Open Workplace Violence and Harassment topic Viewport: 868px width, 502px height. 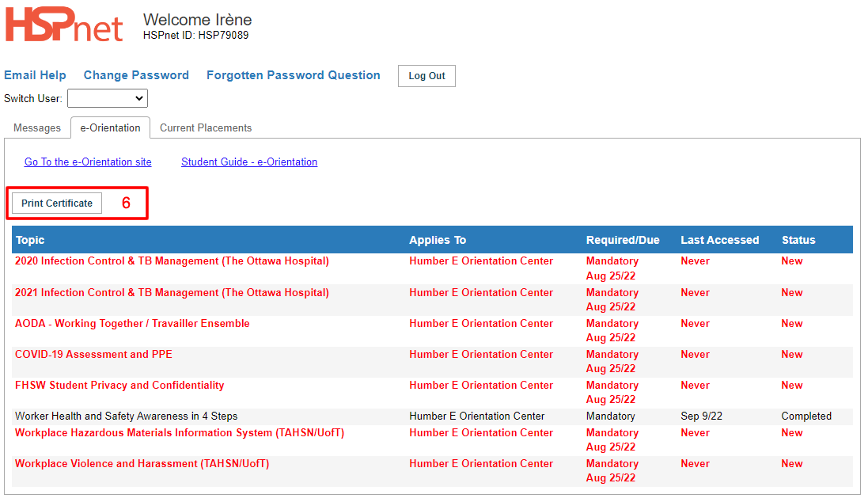[x=142, y=464]
